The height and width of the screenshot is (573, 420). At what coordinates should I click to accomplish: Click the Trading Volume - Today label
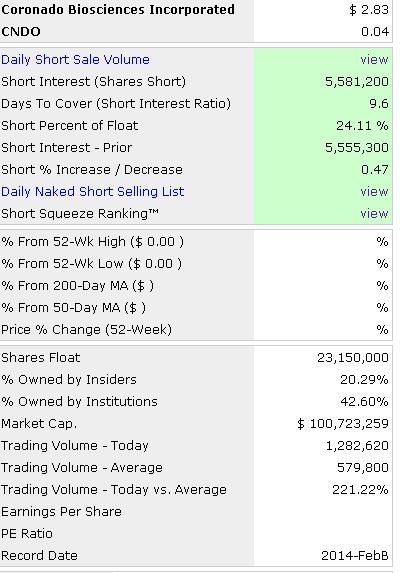coord(75,445)
